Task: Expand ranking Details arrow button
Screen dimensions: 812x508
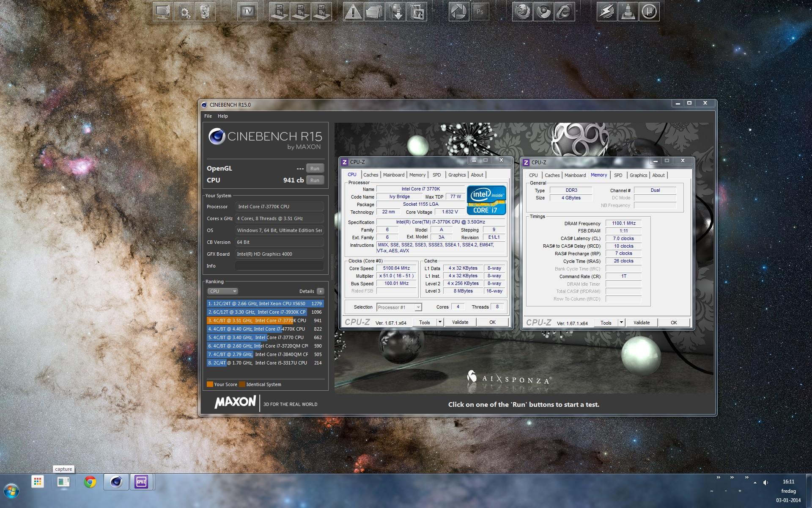Action: (321, 291)
